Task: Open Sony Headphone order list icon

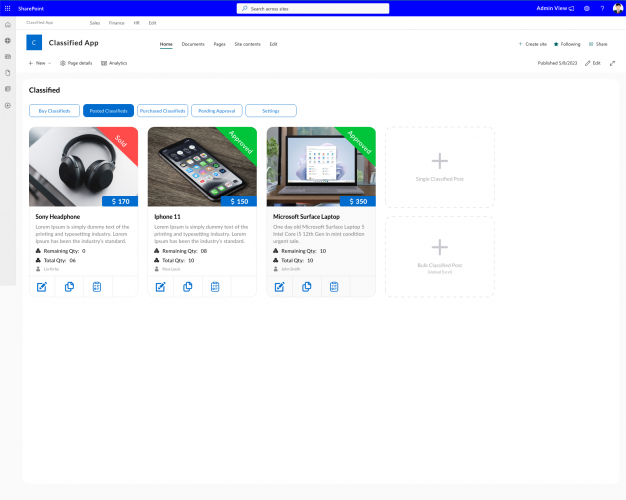Action: (97, 287)
